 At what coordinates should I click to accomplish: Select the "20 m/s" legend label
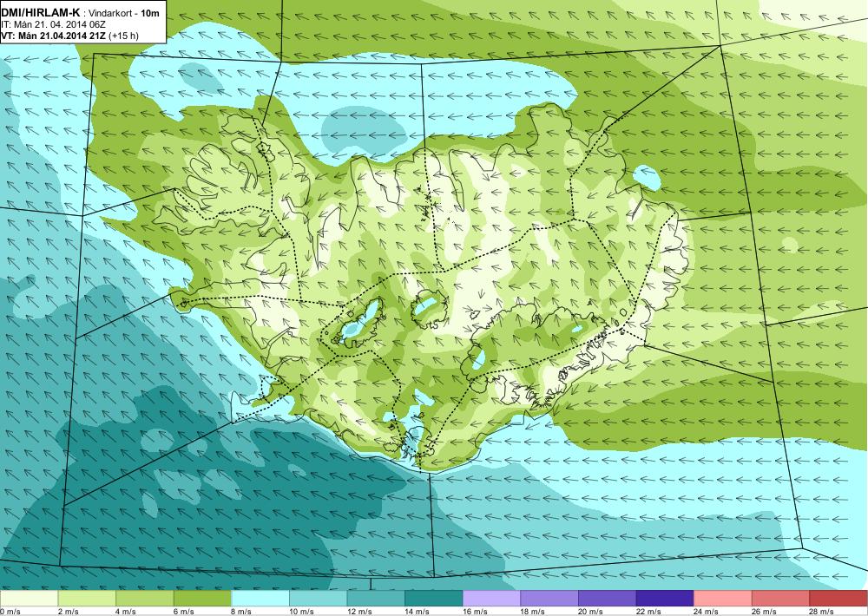590,612
